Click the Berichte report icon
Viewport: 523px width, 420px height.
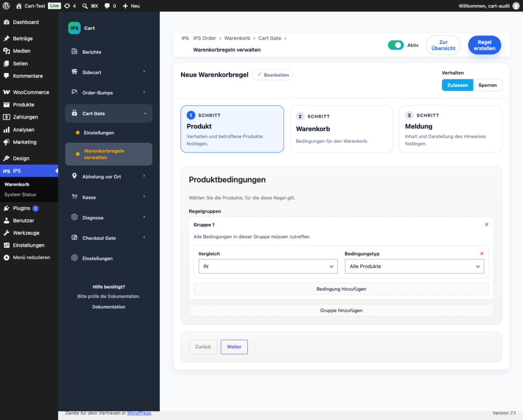click(75, 52)
